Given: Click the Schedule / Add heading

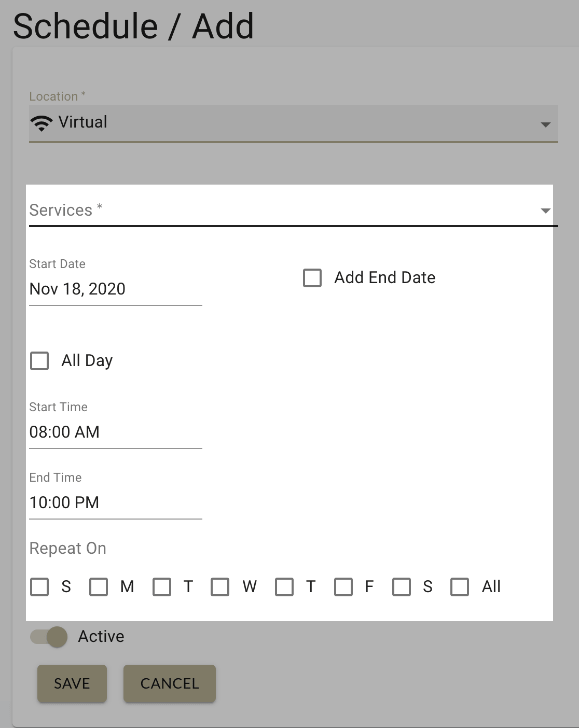Looking at the screenshot, I should click(133, 26).
